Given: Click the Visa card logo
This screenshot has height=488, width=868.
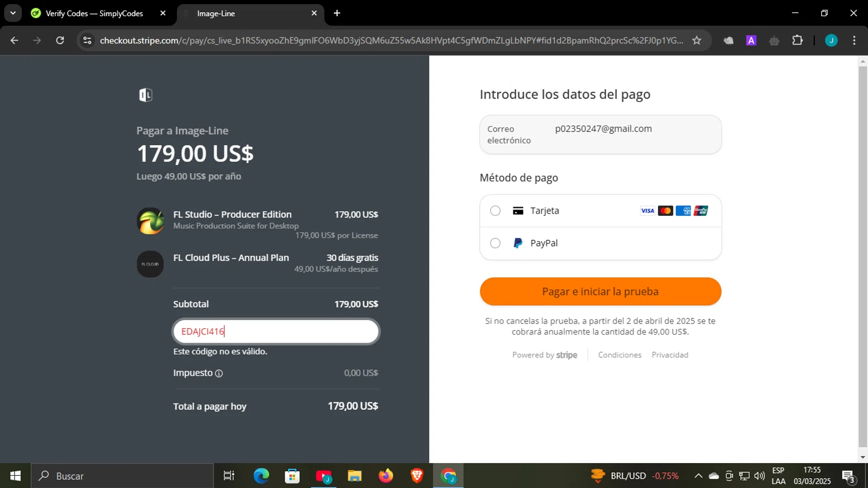Looking at the screenshot, I should coord(648,211).
